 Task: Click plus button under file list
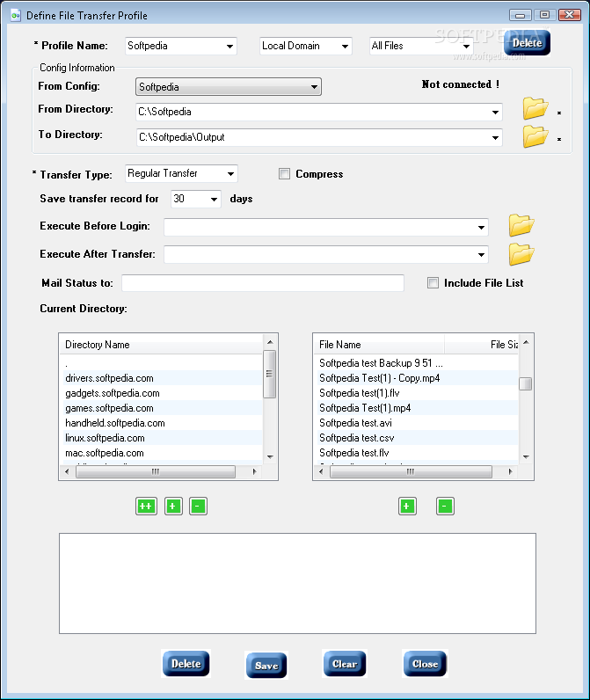coord(407,507)
